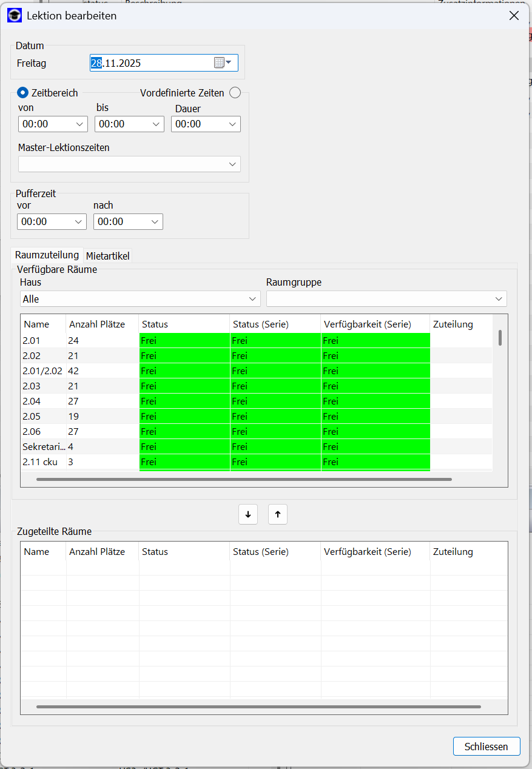Open the calendar picker in the date field
This screenshot has width=532, height=769.
(x=223, y=62)
